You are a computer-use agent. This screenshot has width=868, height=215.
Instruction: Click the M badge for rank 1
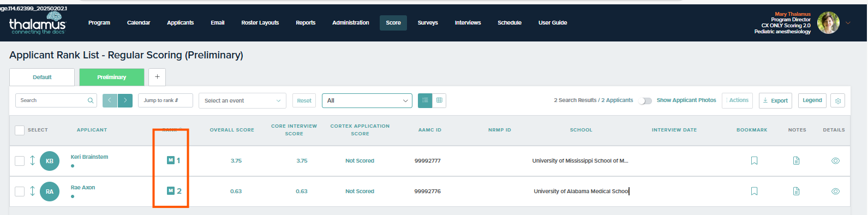(x=170, y=160)
